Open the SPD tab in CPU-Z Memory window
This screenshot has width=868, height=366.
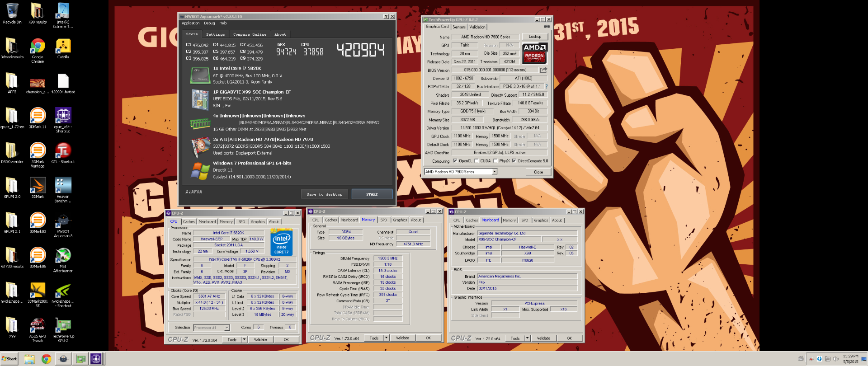click(x=383, y=220)
